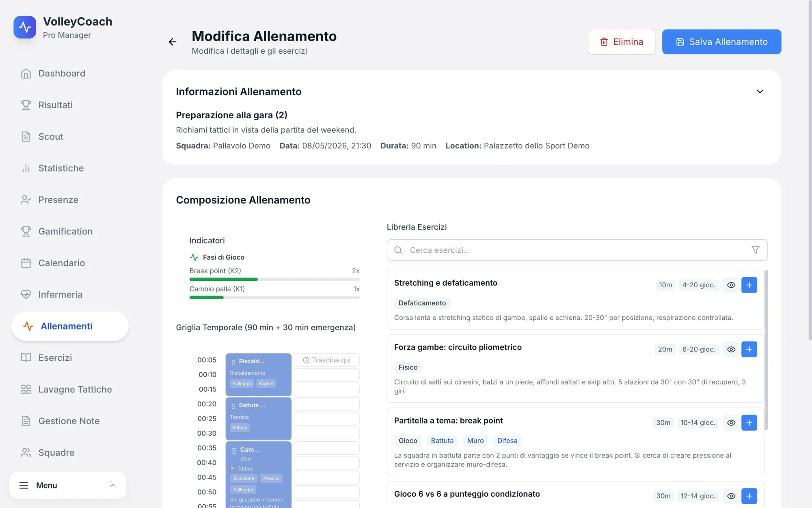Click the Battuta tag on Partitella card
The height and width of the screenshot is (508, 812).
pyautogui.click(x=442, y=441)
